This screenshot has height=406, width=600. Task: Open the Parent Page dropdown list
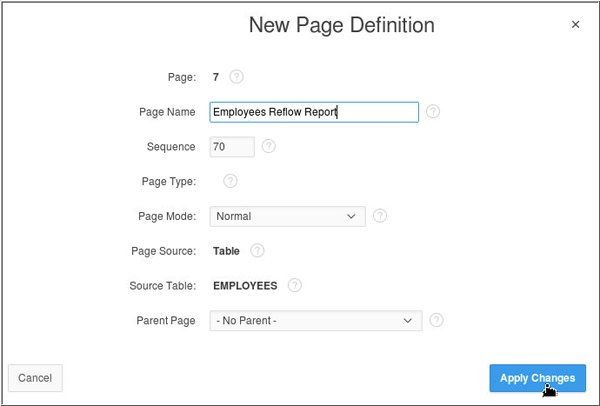(x=316, y=320)
